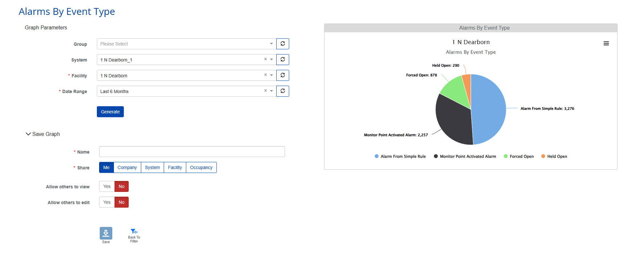This screenshot has height=253, width=644.
Task: Click the Back To Filter icon
Action: point(134,232)
